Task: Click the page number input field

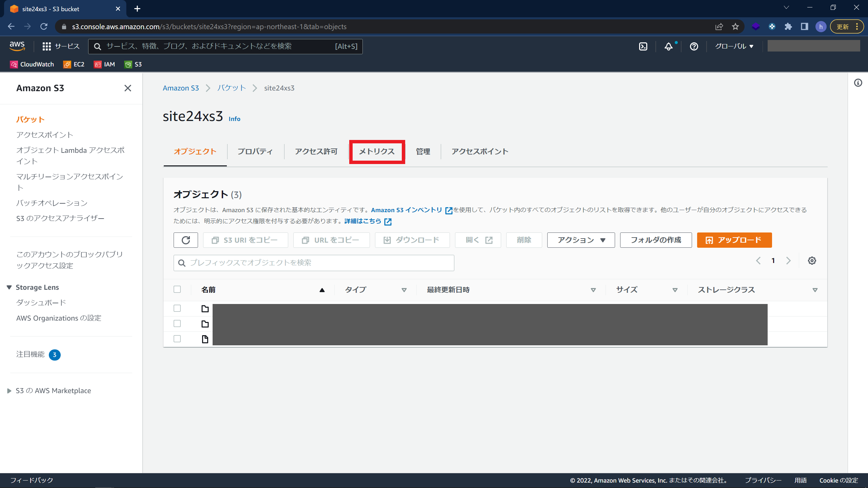Action: (773, 260)
